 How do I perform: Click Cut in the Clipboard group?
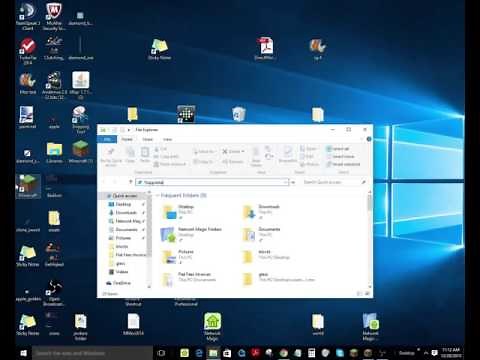pos(161,149)
